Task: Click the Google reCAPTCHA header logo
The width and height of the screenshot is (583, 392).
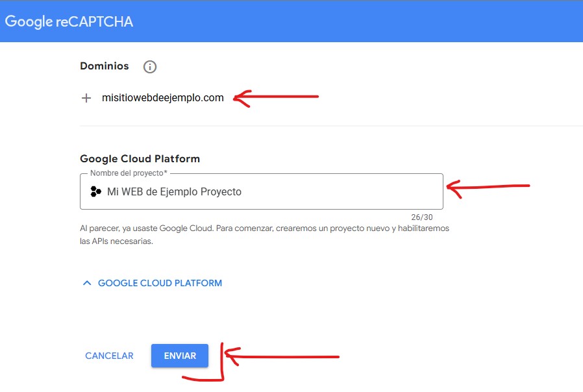Action: (x=69, y=21)
